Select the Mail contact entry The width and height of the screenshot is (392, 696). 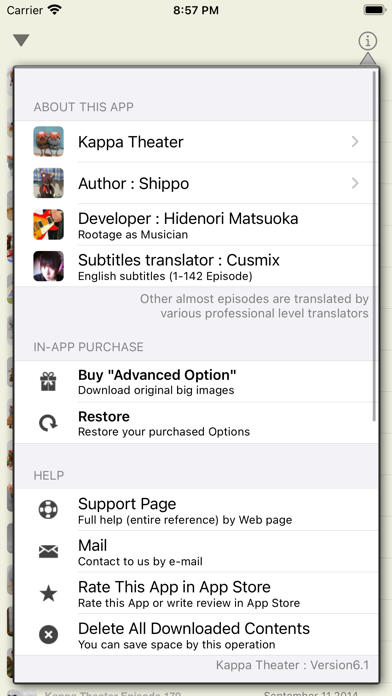click(196, 552)
